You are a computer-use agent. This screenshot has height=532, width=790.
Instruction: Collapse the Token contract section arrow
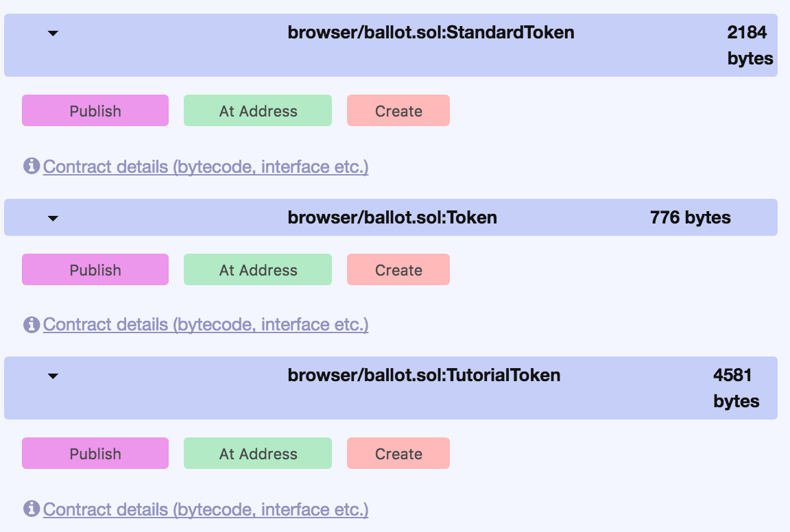pos(53,218)
